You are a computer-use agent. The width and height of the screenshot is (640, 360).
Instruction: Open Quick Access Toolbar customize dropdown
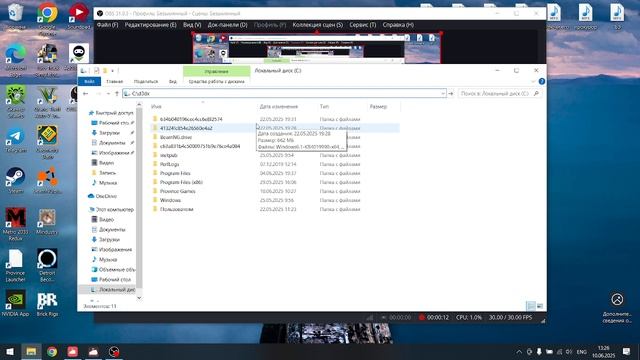113,71
